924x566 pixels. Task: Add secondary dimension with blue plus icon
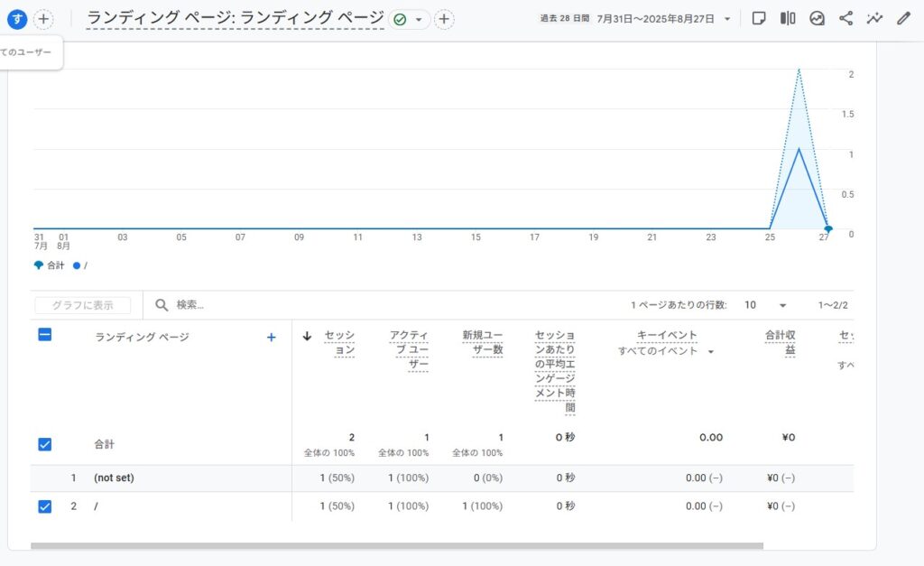(271, 338)
